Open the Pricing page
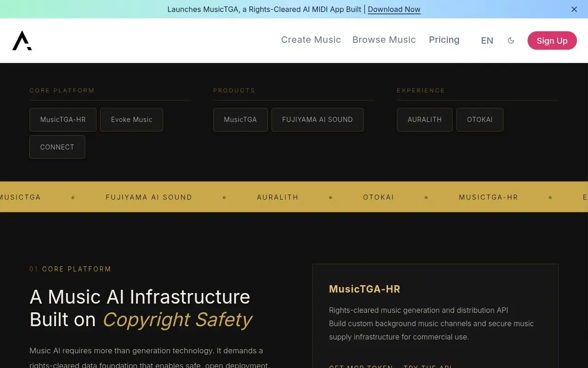 click(x=444, y=40)
